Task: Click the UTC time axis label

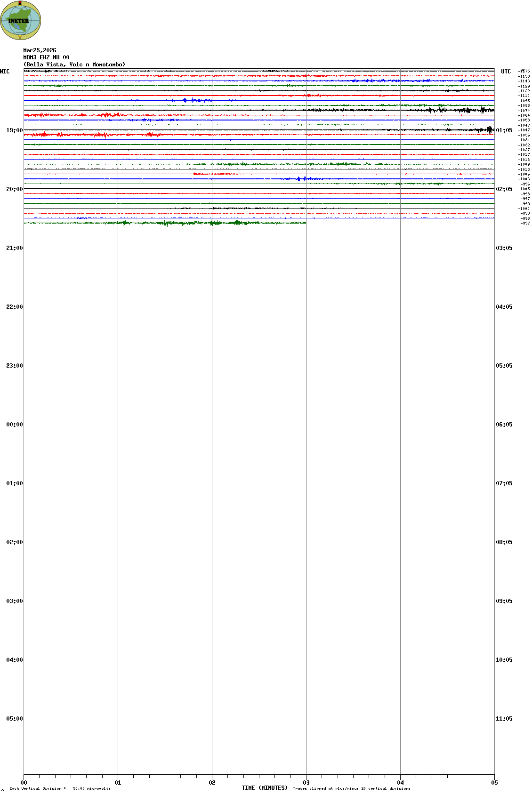Action: (506, 72)
